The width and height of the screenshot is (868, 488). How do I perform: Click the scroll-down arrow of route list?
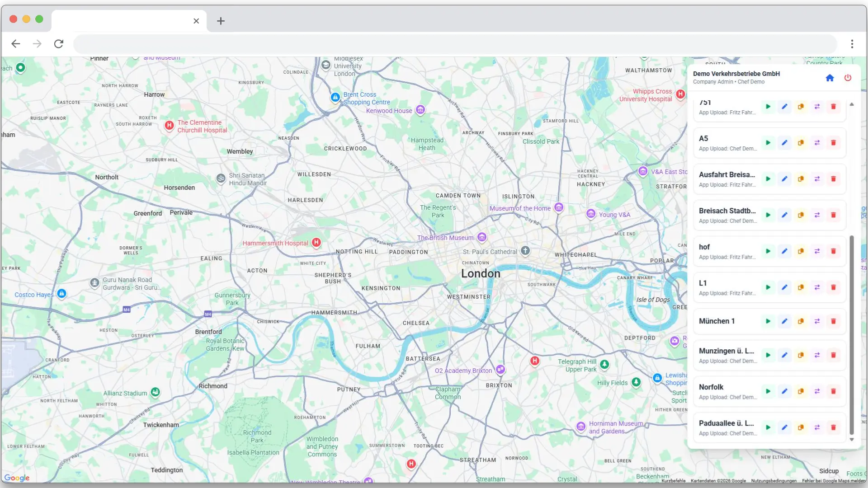tap(852, 439)
